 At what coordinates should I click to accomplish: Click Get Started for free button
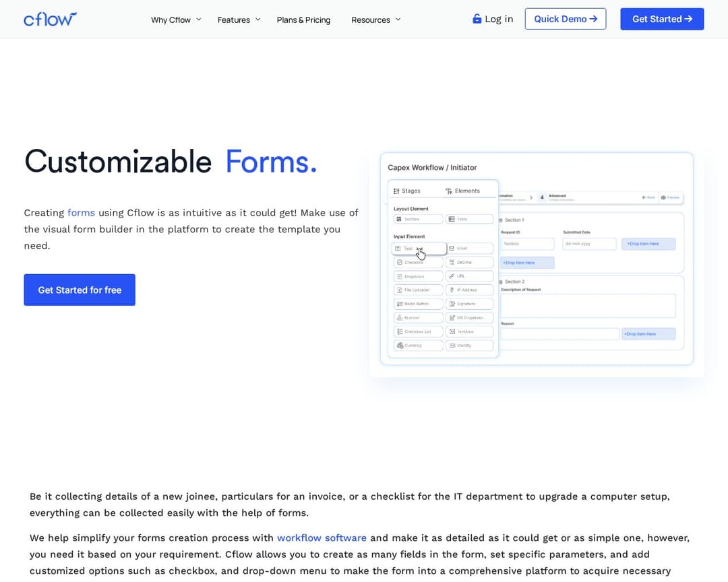pyautogui.click(x=80, y=290)
